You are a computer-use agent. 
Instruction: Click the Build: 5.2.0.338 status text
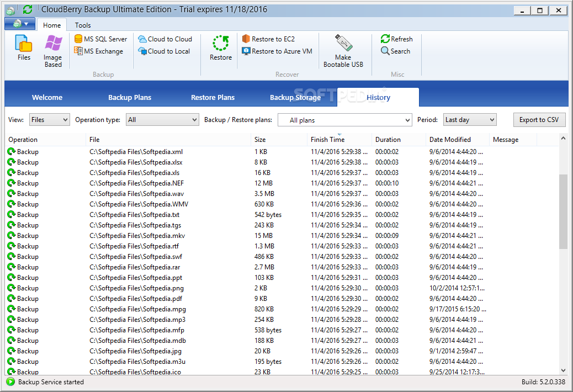coord(543,382)
